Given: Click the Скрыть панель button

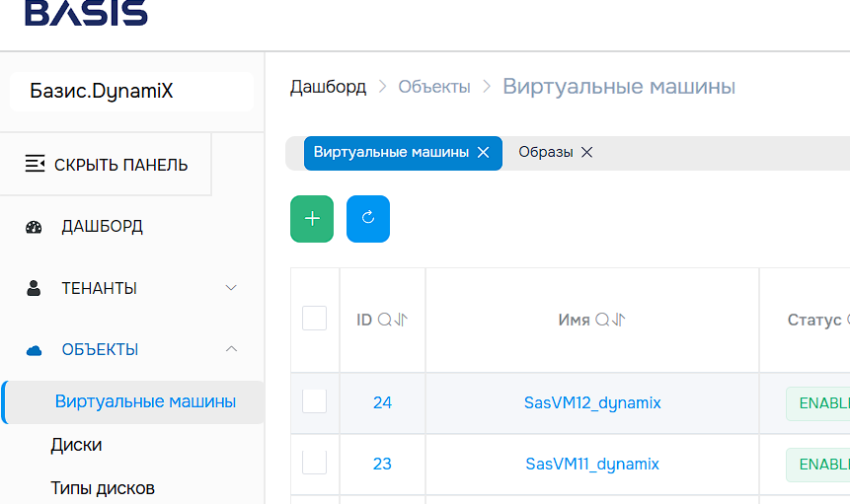Looking at the screenshot, I should [x=107, y=164].
